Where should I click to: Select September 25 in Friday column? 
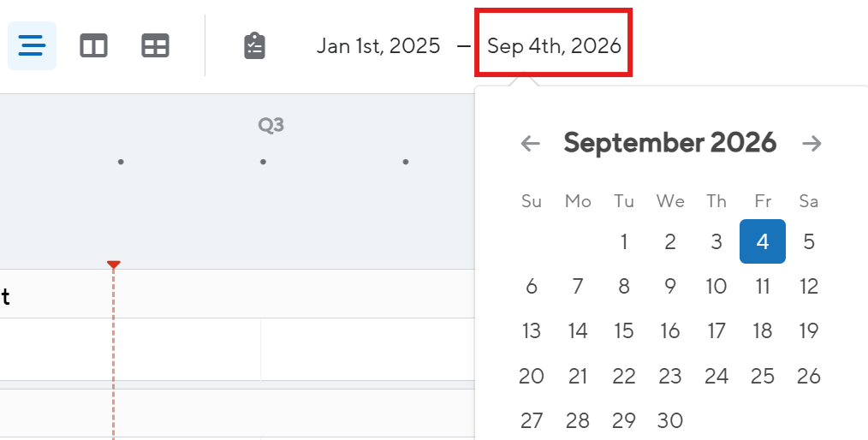click(x=762, y=376)
